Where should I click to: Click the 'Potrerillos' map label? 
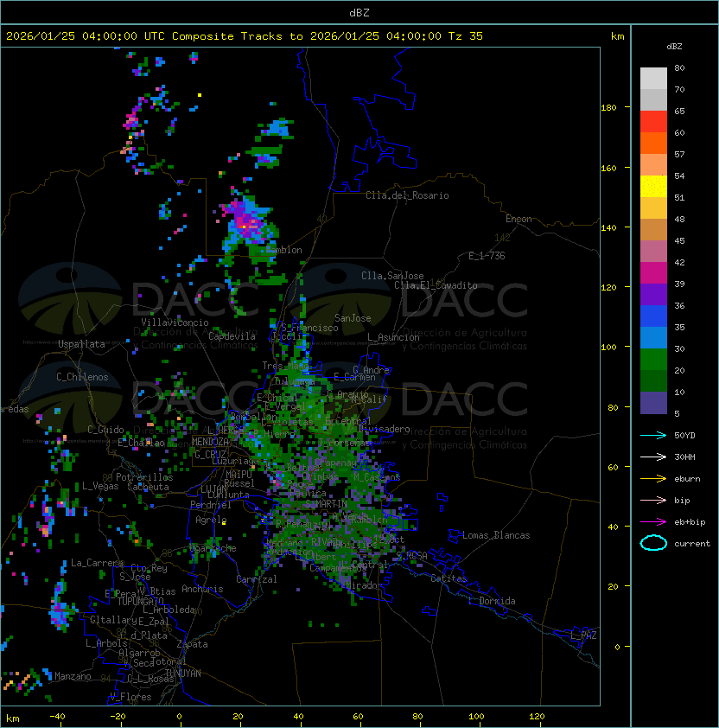tap(144, 477)
